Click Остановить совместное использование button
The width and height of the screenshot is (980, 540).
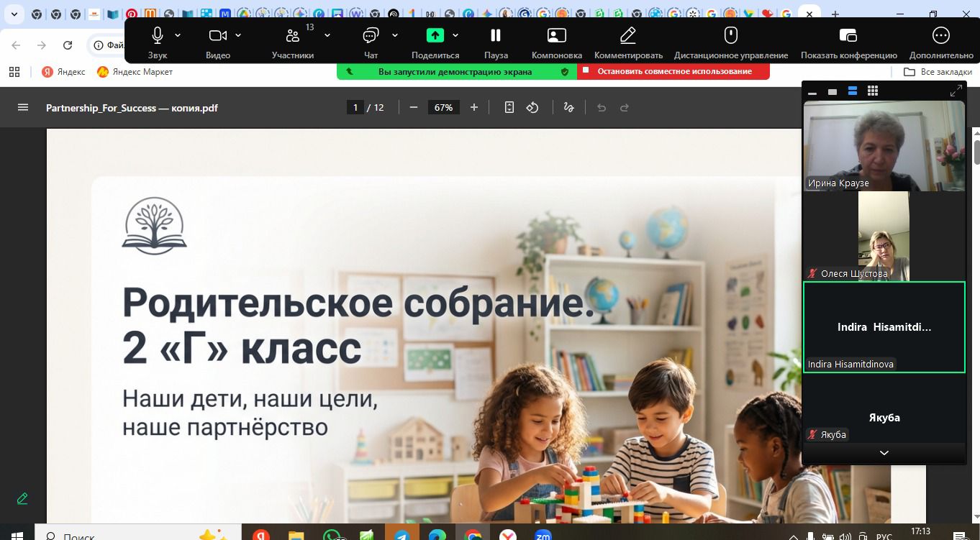tap(673, 71)
